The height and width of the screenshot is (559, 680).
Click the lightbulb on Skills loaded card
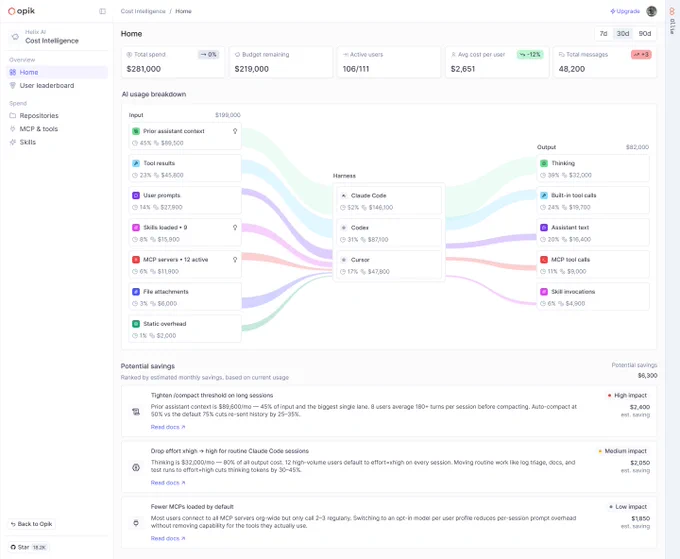coord(235,227)
